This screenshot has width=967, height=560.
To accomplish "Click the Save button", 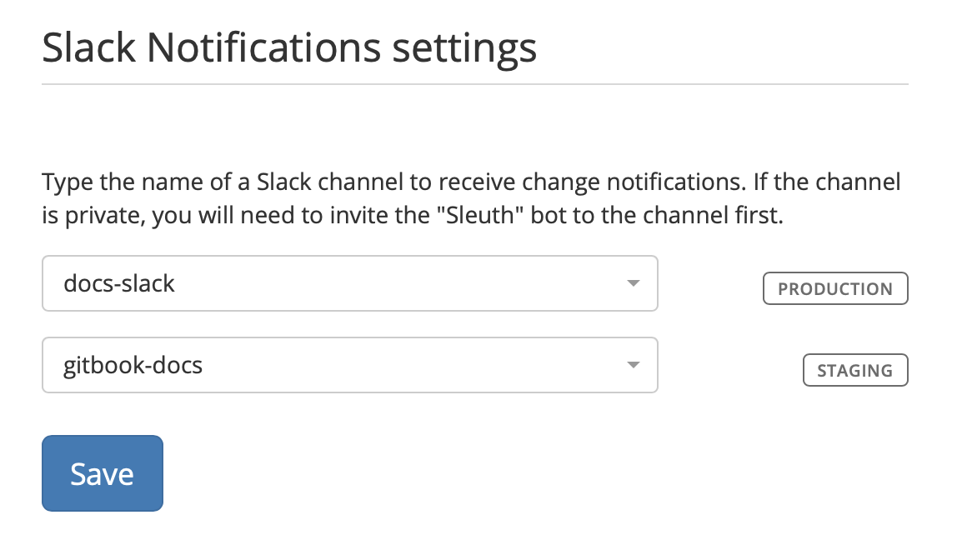I will tap(102, 473).
